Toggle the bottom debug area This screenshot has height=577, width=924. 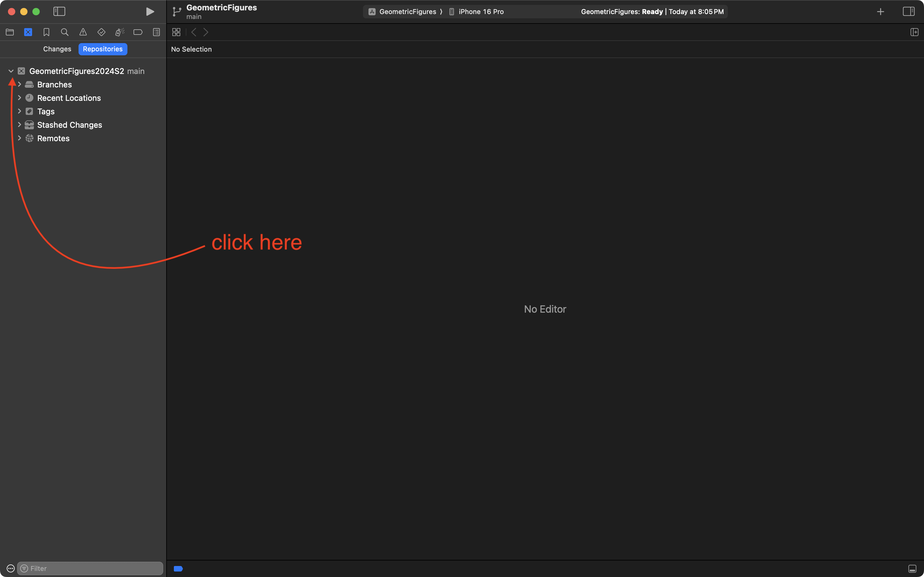912,569
